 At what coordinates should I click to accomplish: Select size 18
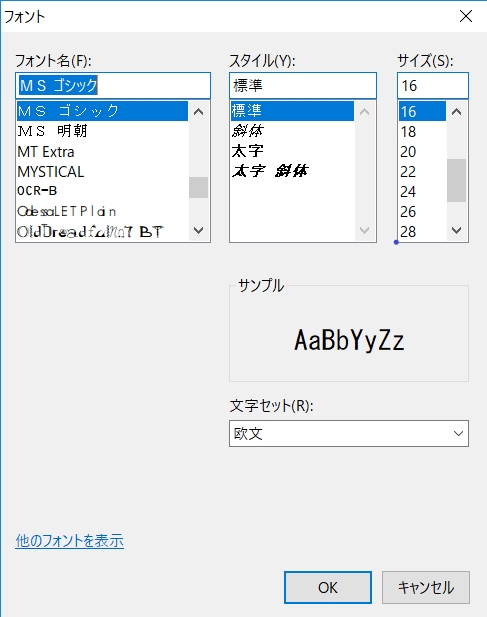[422, 131]
